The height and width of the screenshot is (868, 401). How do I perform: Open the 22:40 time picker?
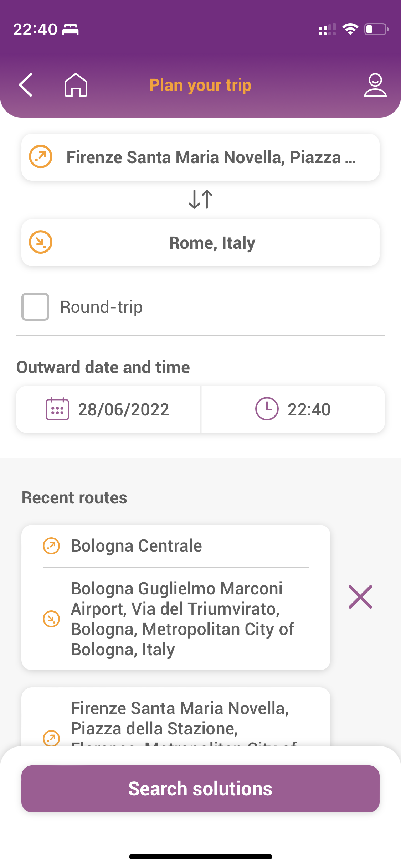point(293,409)
